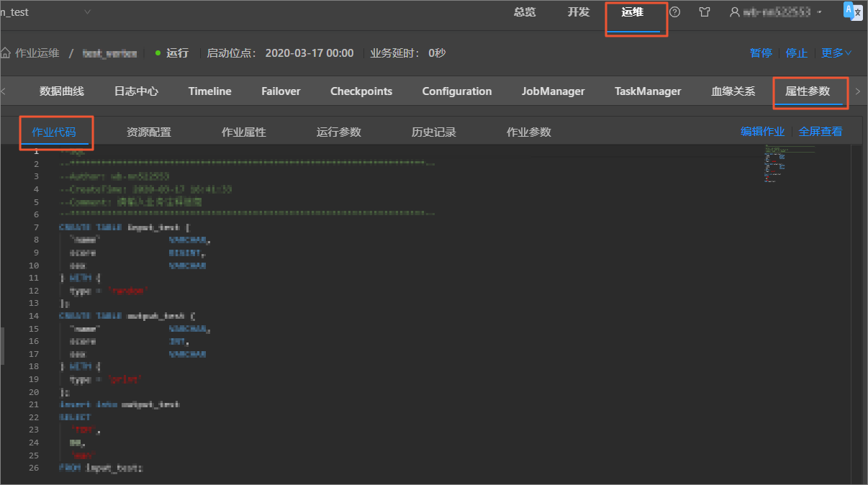Click the 暂停 link
Image resolution: width=868 pixels, height=485 pixels.
(x=761, y=53)
